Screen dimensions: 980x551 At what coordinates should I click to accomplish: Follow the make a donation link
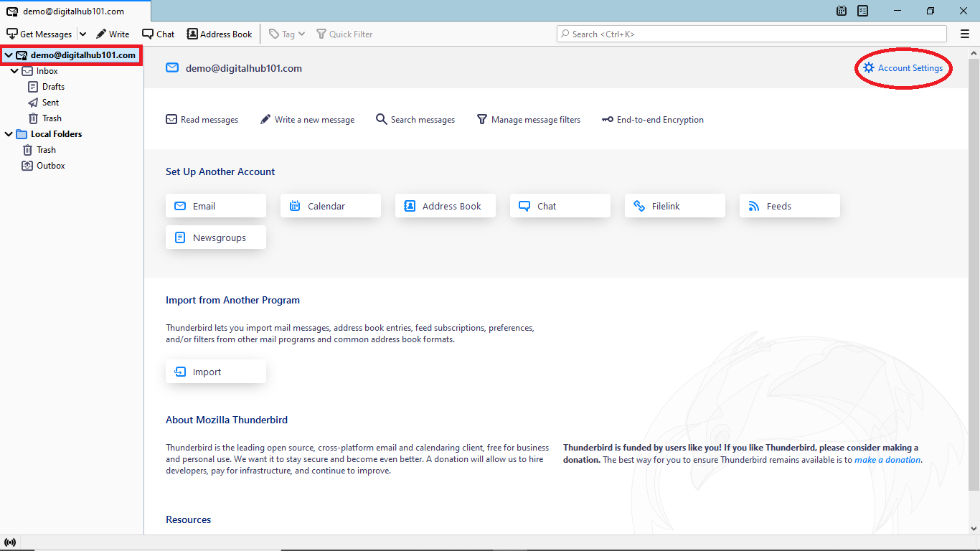(887, 460)
